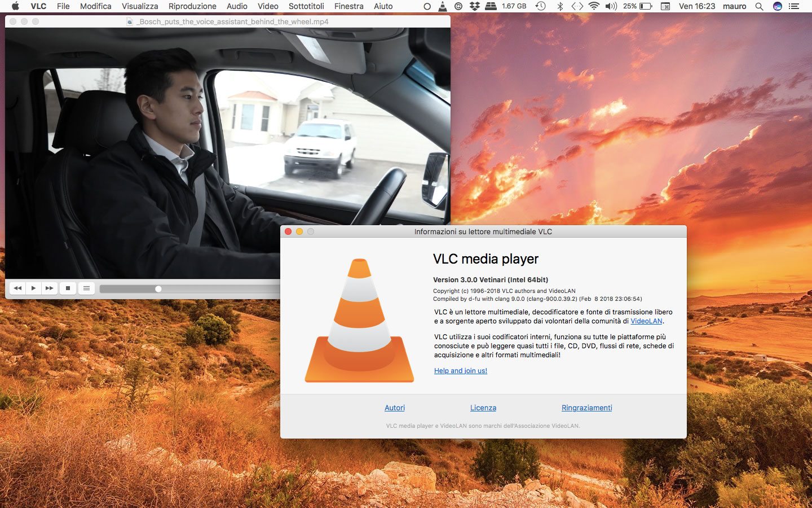The height and width of the screenshot is (508, 812).
Task: Click the info window title bar text
Action: (x=483, y=231)
